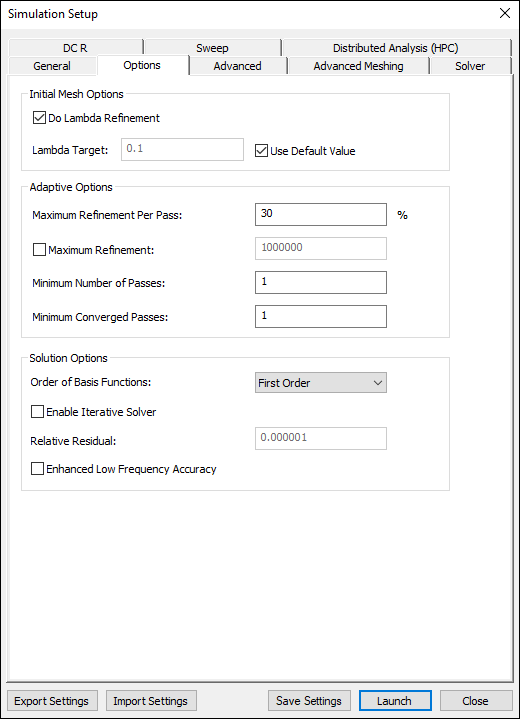
Task: Click the Close button at bottom
Action: click(476, 701)
